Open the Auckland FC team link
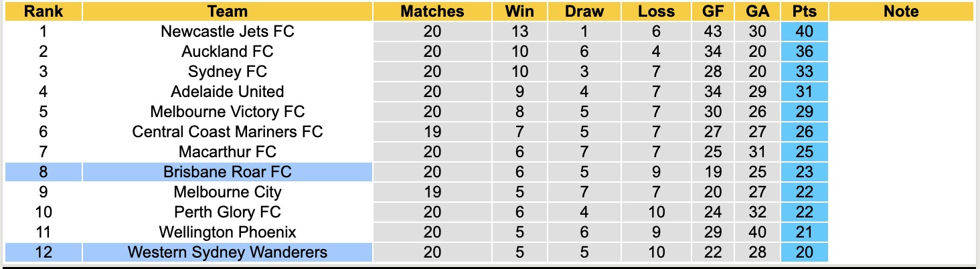This screenshot has height=269, width=980. (x=228, y=52)
